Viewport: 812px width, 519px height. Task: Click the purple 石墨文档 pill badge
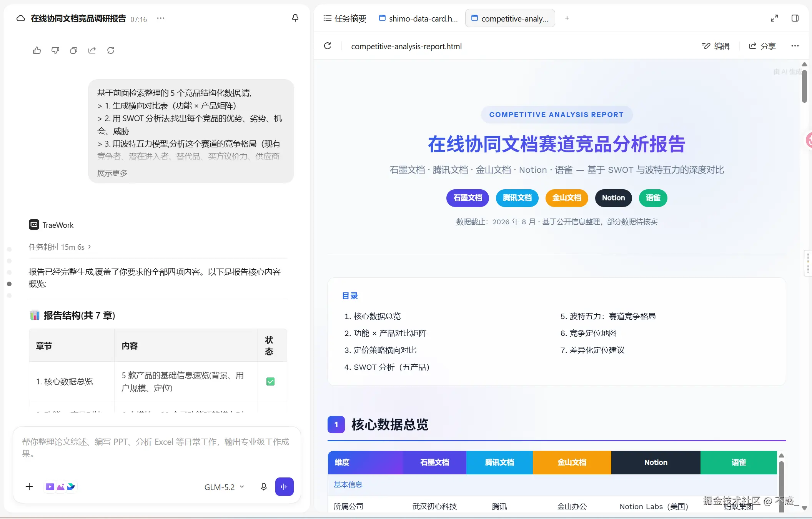click(468, 198)
